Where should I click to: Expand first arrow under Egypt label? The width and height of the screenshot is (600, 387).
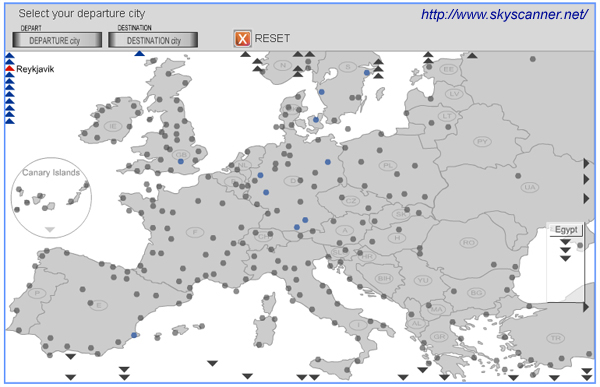click(x=565, y=242)
